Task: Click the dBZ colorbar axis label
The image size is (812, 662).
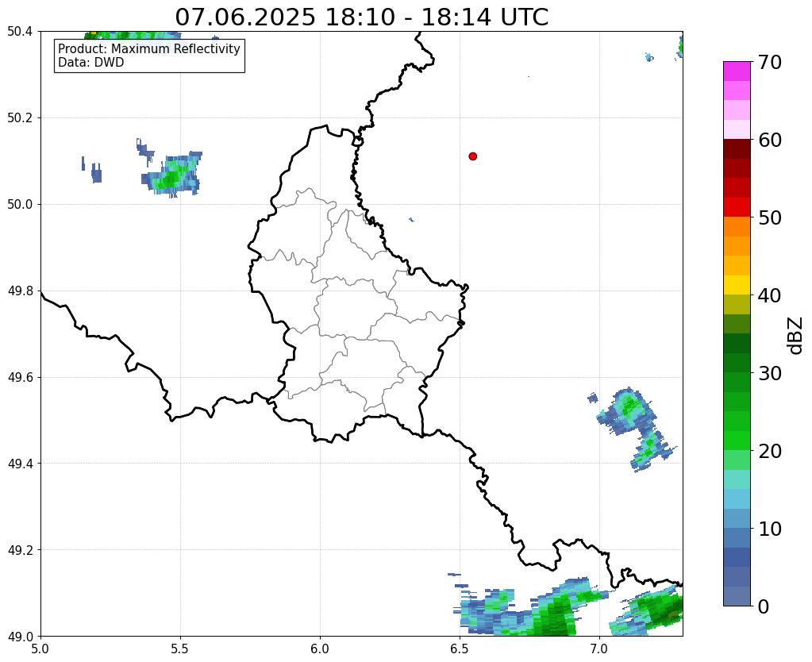Action: (796, 336)
